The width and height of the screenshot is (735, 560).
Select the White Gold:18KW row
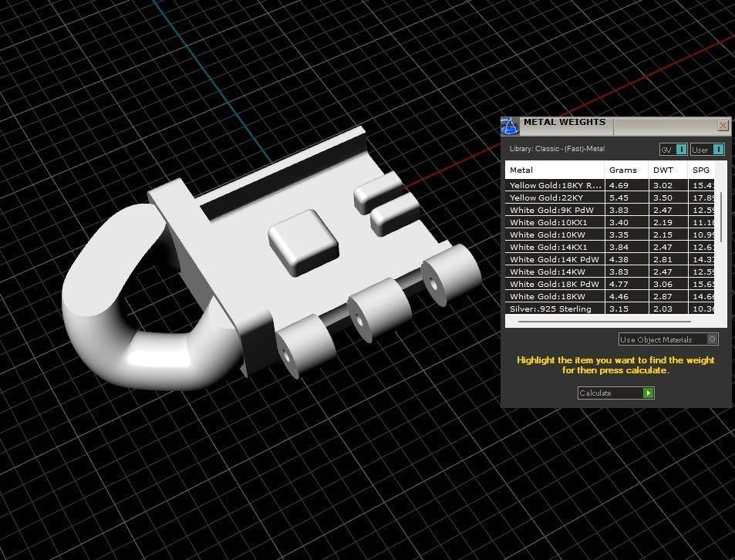(609, 296)
